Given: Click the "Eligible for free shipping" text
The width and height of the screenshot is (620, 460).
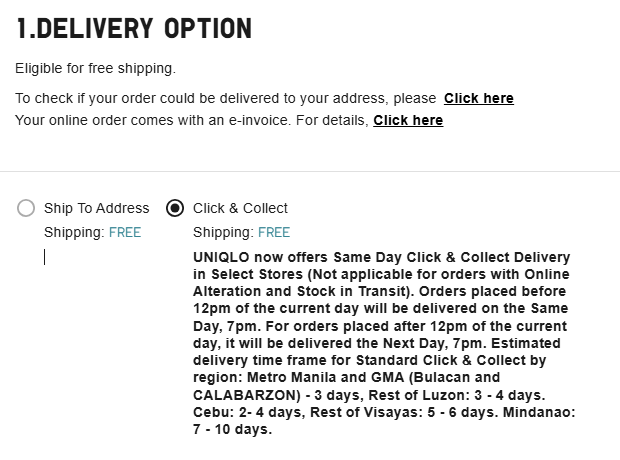Looking at the screenshot, I should (95, 68).
